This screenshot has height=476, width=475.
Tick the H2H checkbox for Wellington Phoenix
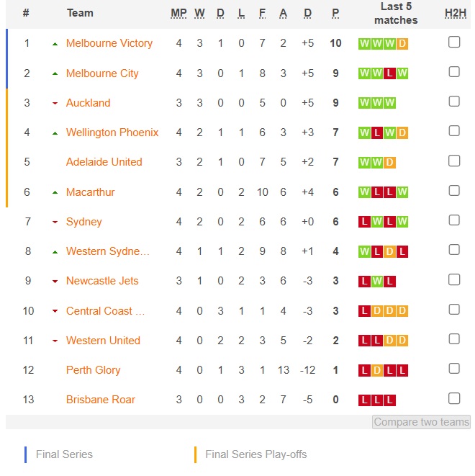pos(453,131)
